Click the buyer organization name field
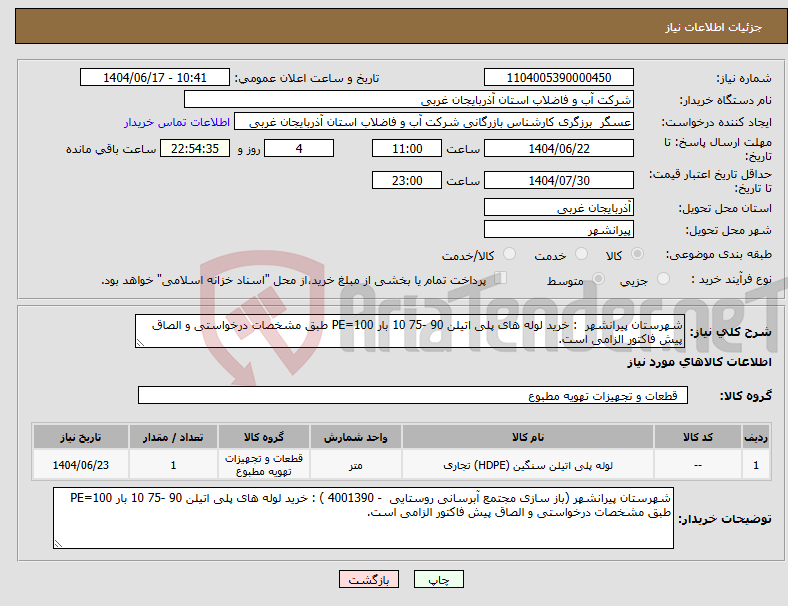The height and width of the screenshot is (606, 788). [409, 100]
